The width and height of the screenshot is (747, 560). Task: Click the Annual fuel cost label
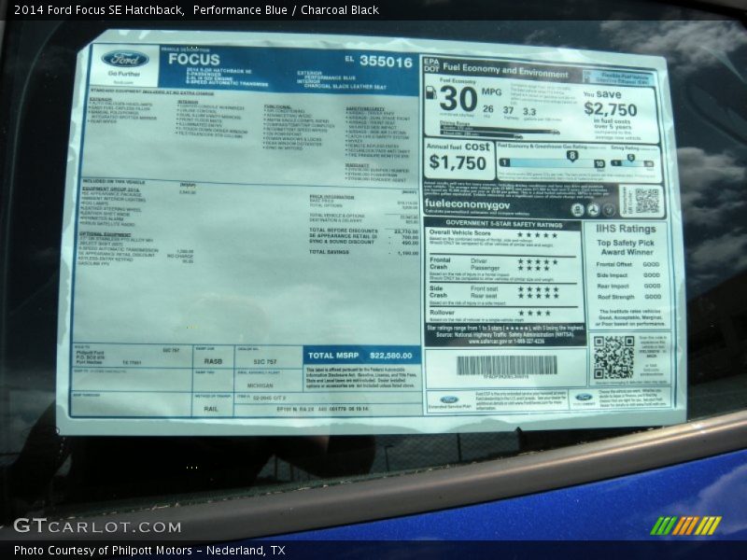458,147
